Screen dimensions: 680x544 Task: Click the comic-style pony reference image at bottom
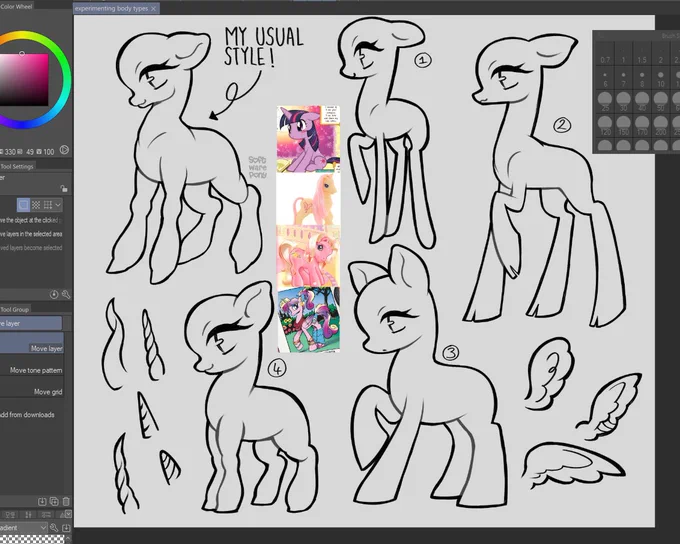pyautogui.click(x=308, y=319)
